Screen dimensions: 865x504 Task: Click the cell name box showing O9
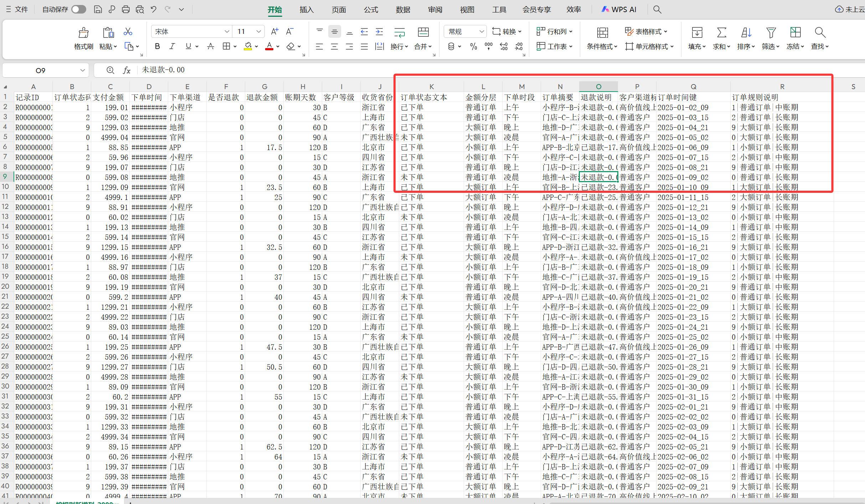click(x=41, y=70)
